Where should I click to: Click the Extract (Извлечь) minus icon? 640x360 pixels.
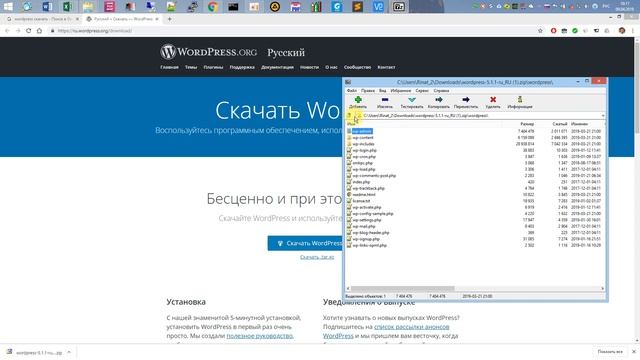pyautogui.click(x=384, y=100)
